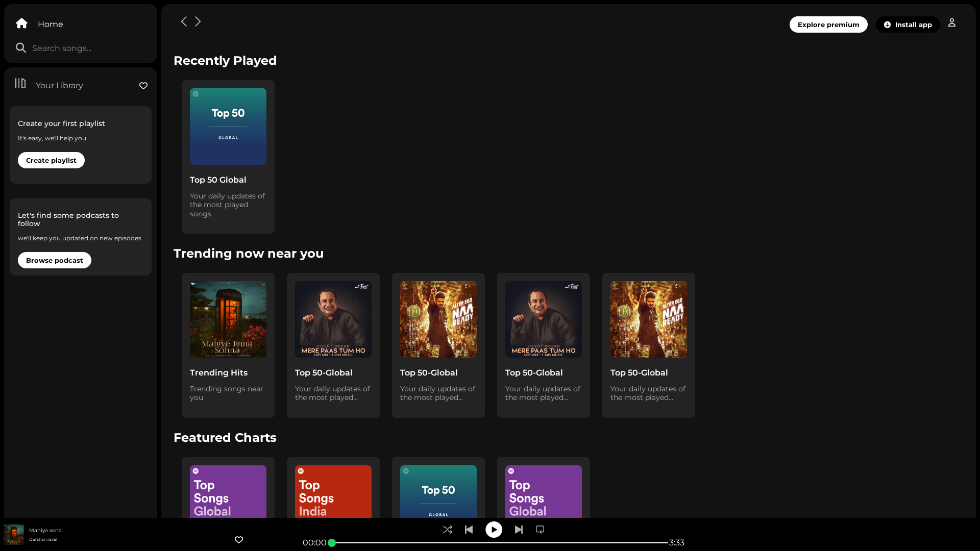Click the "Mahiya sona" song title
This screenshot has height=551, width=980.
coord(45,531)
